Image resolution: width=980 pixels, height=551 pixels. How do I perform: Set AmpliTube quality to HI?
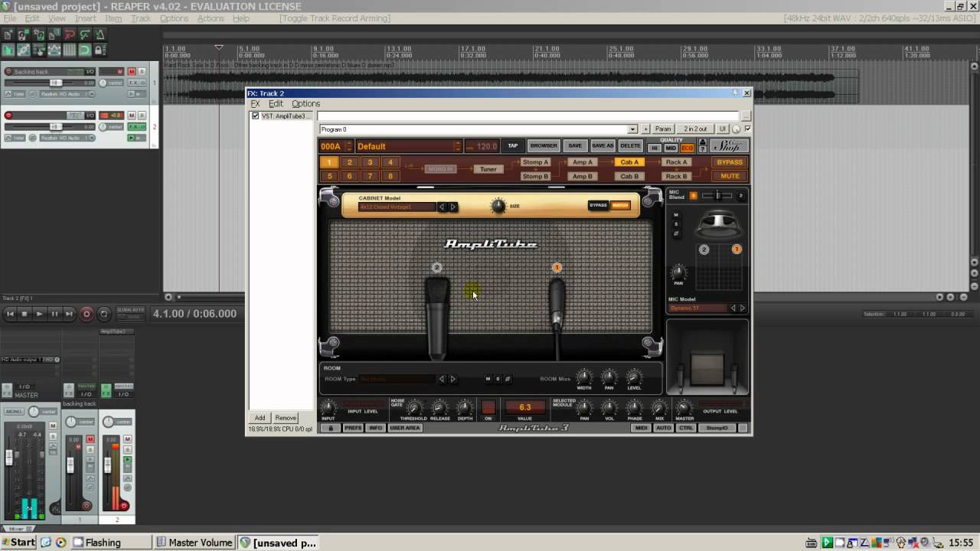coord(655,148)
